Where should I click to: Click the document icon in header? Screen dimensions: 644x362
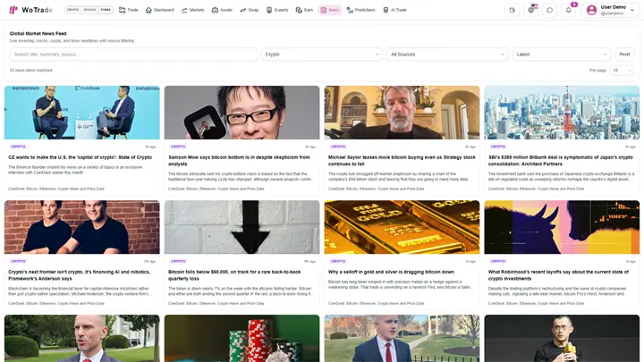click(x=512, y=10)
